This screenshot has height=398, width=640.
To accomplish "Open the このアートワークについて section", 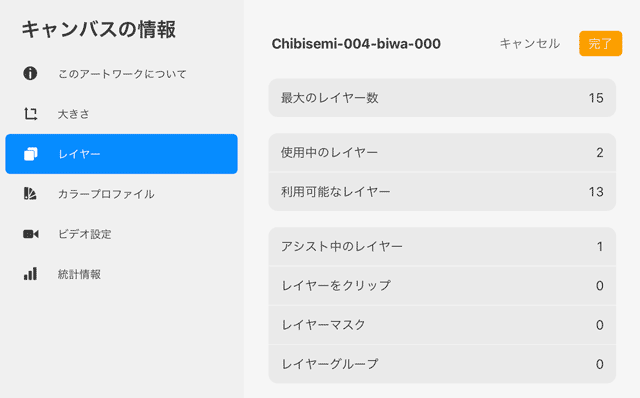I will click(x=121, y=74).
